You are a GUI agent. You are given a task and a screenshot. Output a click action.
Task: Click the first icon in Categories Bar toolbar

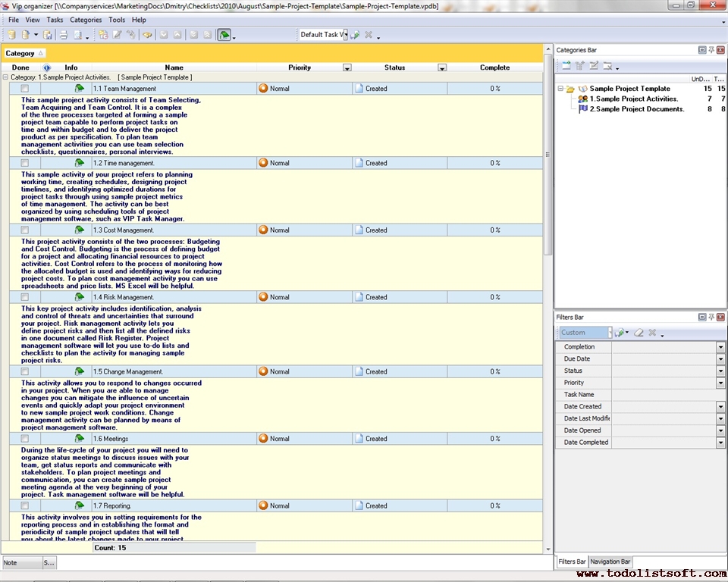pos(566,67)
